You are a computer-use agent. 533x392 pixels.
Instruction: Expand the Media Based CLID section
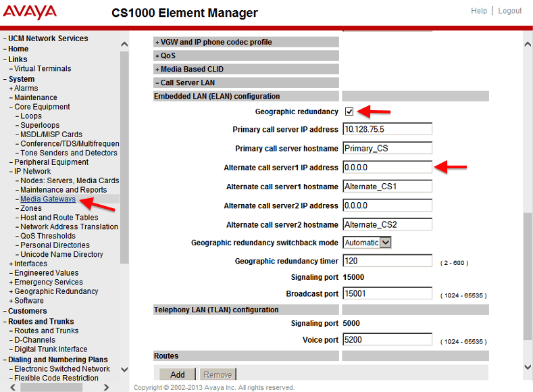click(246, 69)
